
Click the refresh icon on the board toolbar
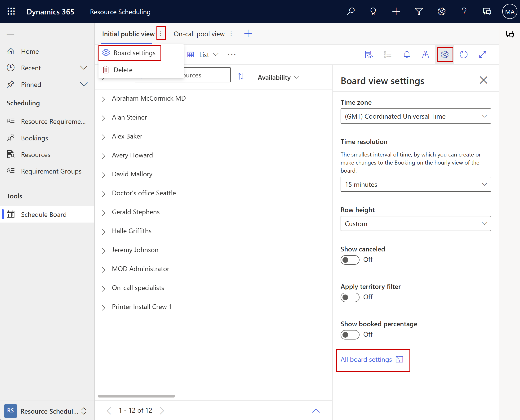point(464,54)
